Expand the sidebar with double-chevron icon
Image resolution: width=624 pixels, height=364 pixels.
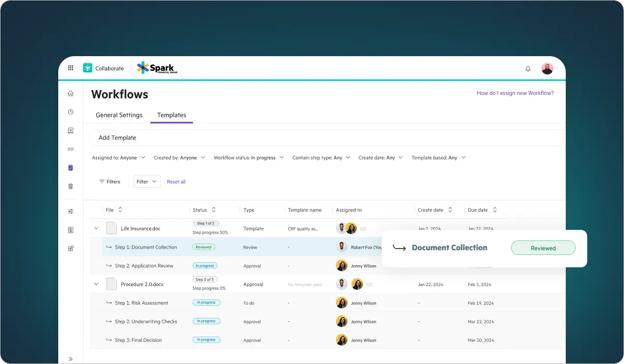pyautogui.click(x=71, y=359)
